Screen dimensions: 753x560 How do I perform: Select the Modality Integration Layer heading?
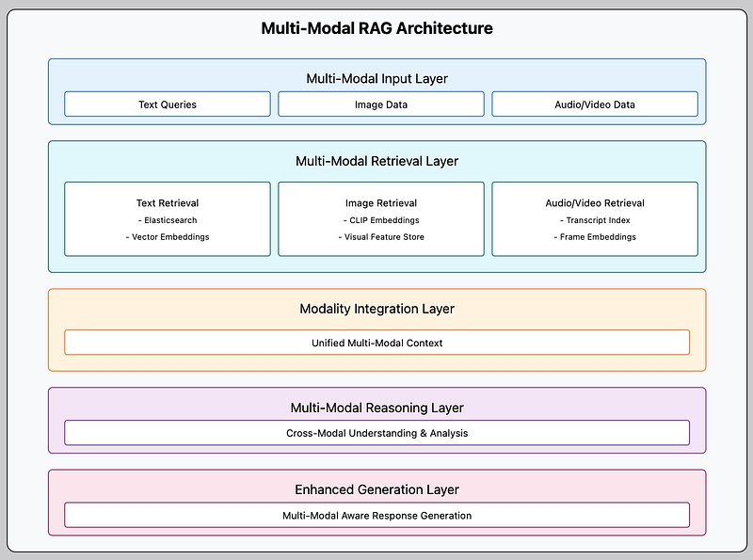pos(376,309)
